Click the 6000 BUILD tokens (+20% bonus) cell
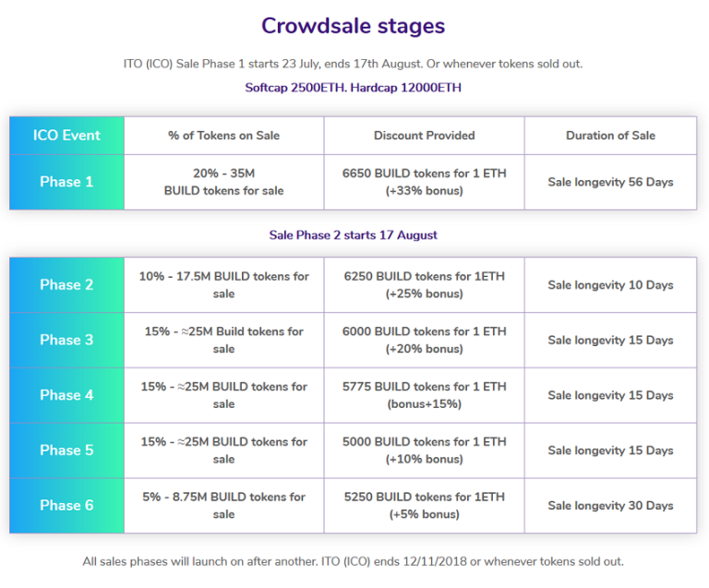The height and width of the screenshot is (588, 709). (425, 340)
